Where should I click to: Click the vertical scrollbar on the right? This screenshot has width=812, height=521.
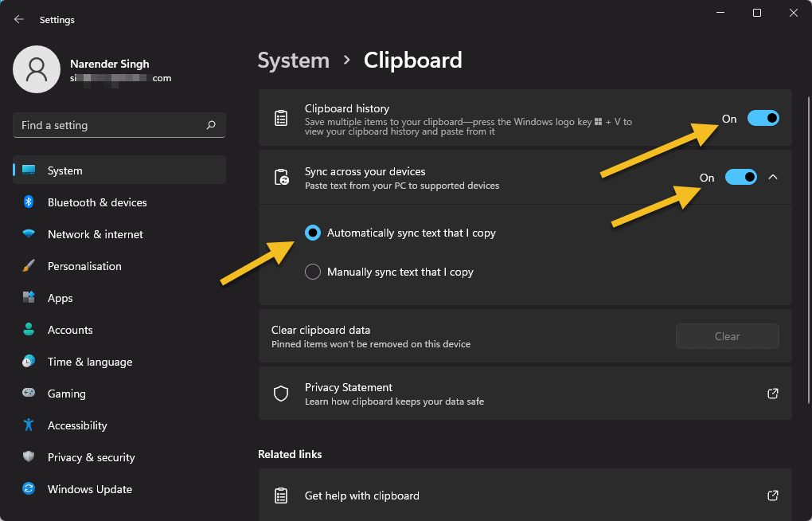point(808,250)
